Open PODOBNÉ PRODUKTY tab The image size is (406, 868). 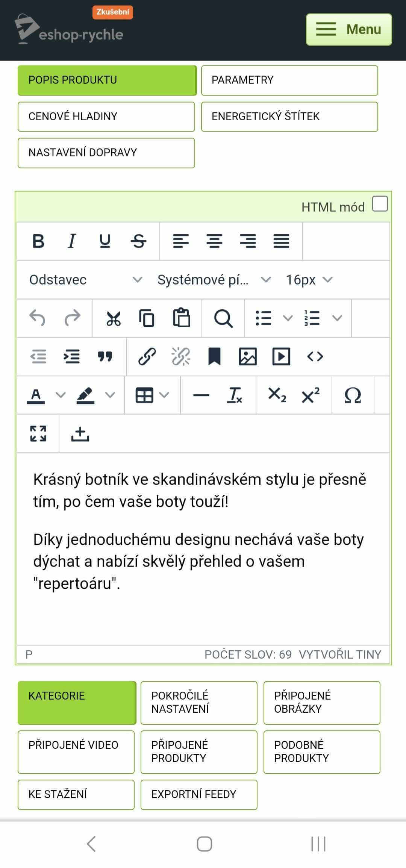click(322, 752)
